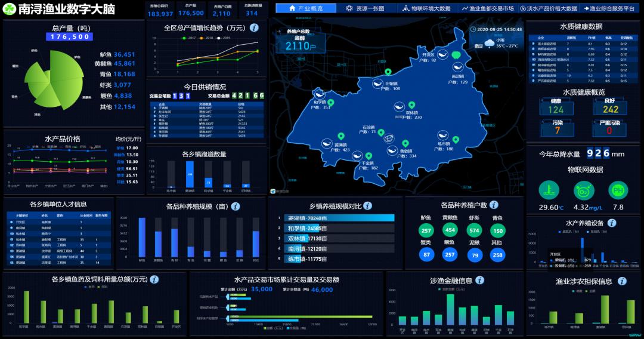Click the water temperature icon above 29.60℃

pos(549,190)
